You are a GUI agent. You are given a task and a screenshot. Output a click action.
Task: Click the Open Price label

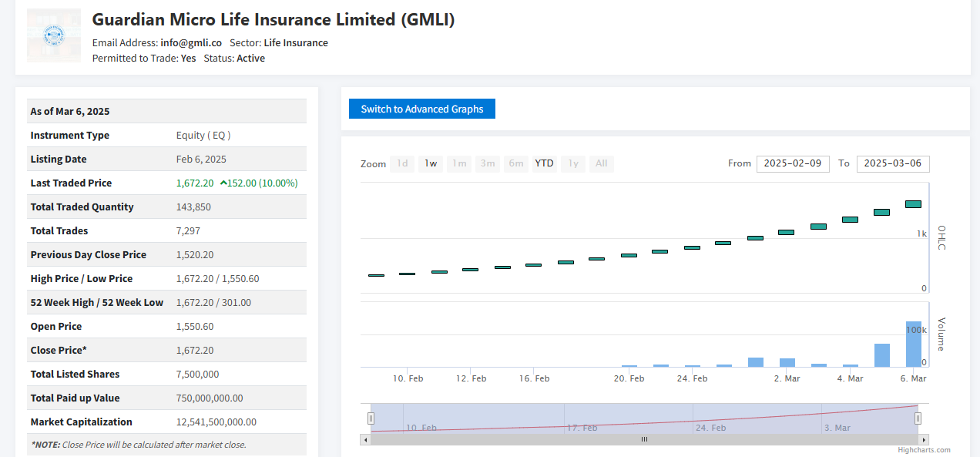[56, 326]
